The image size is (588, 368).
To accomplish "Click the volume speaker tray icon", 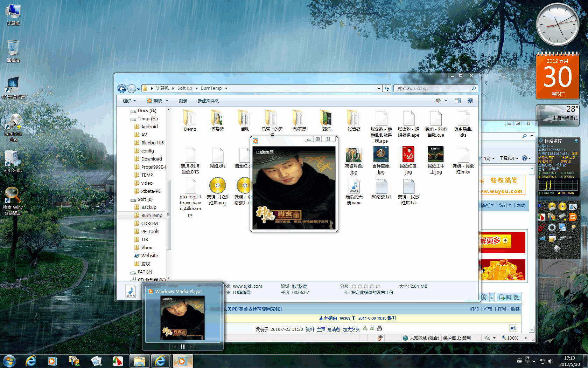I will click(551, 361).
